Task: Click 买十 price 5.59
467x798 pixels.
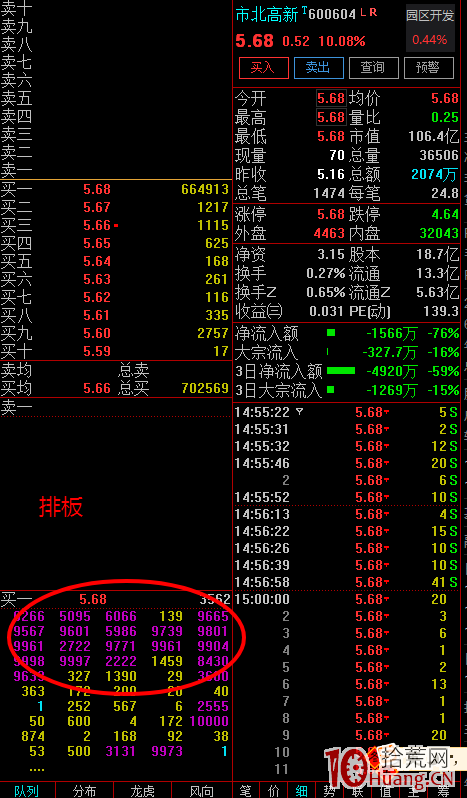Action: (97, 351)
